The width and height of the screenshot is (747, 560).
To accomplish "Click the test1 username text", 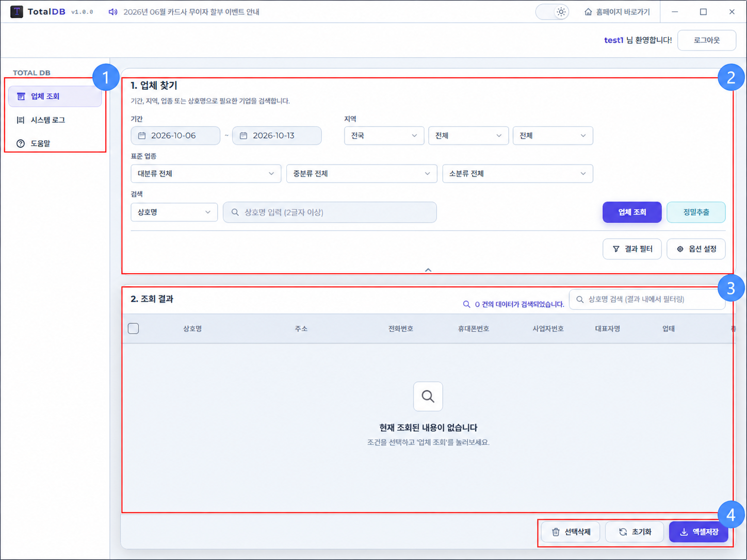I will click(614, 40).
